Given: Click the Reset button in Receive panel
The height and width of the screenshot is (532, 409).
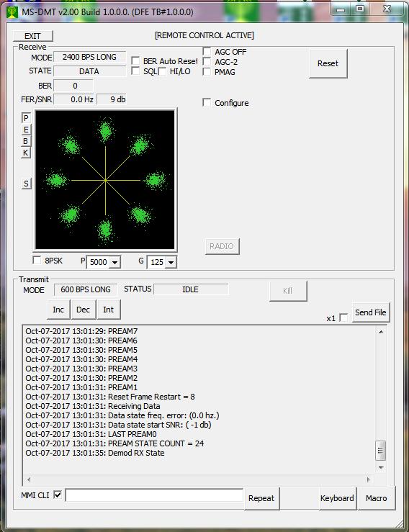Looking at the screenshot, I should tap(328, 63).
